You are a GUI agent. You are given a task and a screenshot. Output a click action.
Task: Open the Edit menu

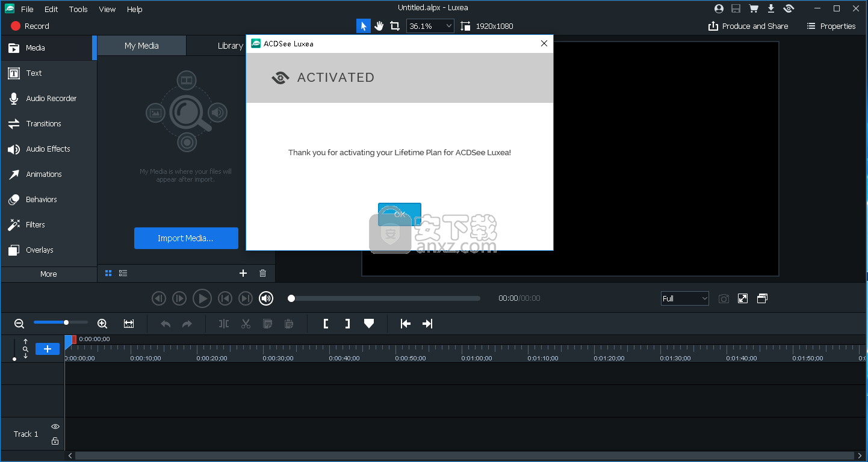pyautogui.click(x=51, y=9)
